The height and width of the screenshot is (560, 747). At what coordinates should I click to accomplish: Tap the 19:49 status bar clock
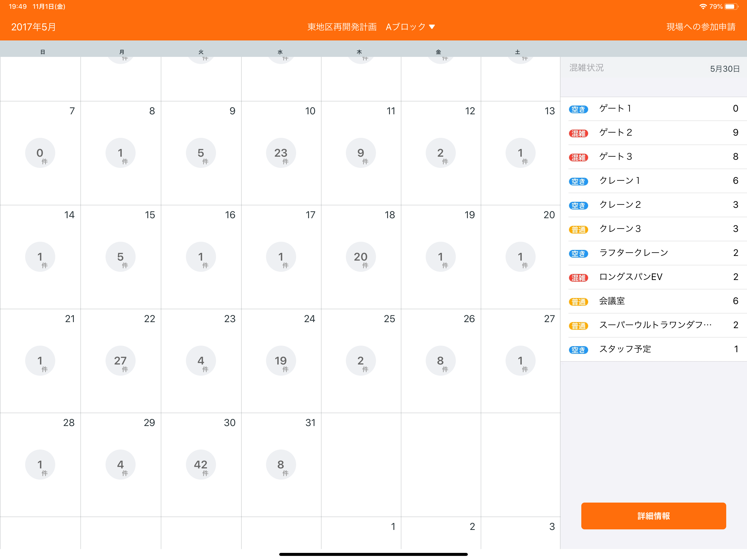pyautogui.click(x=17, y=6)
